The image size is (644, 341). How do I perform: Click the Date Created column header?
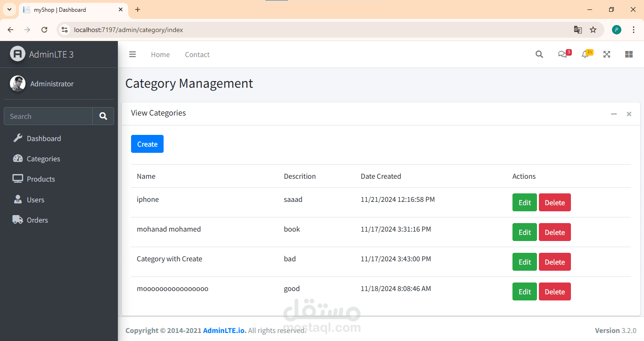click(x=381, y=176)
